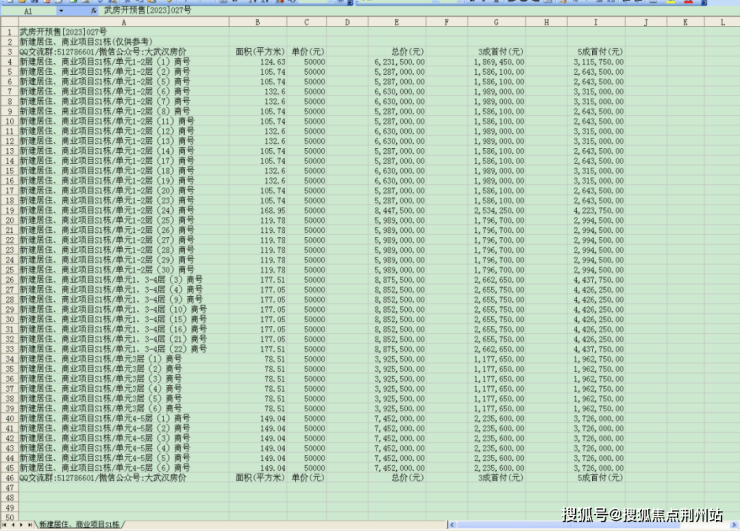Select column K header
The image size is (740, 531).
[x=685, y=22]
